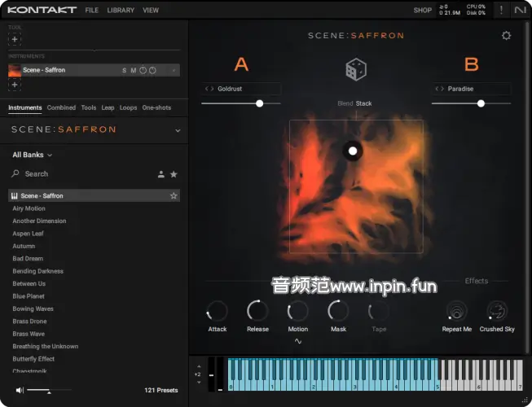The image size is (532, 407).
Task: Click the Motion knob
Action: (x=298, y=311)
